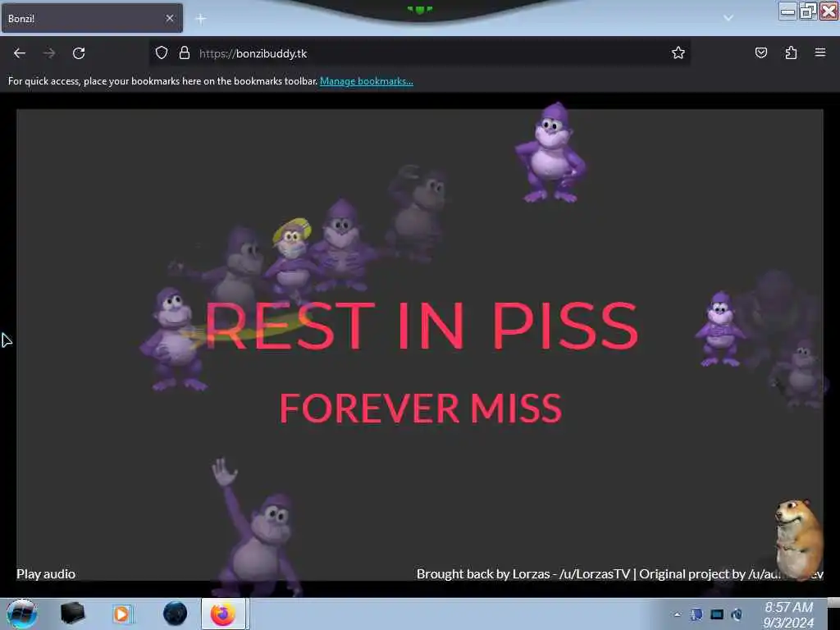Open the taskbar clock showing 8:57 AM
Viewport: 840px width, 630px height.
788,614
